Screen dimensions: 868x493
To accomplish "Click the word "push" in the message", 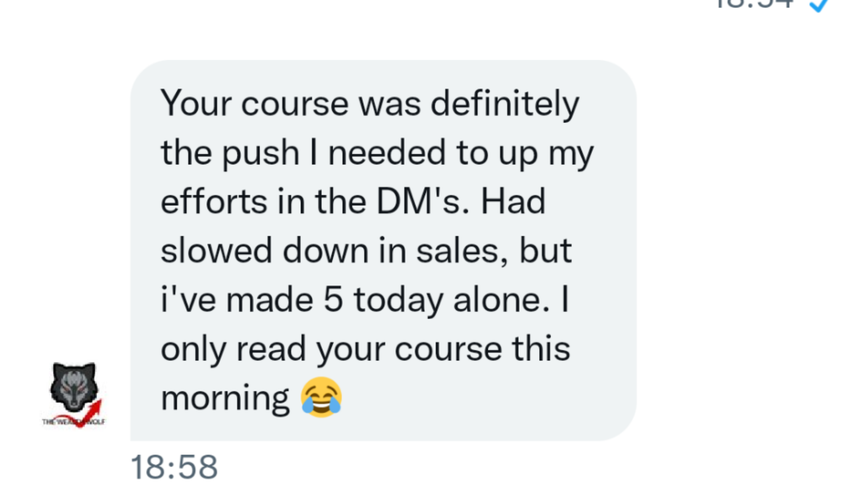I will (261, 153).
